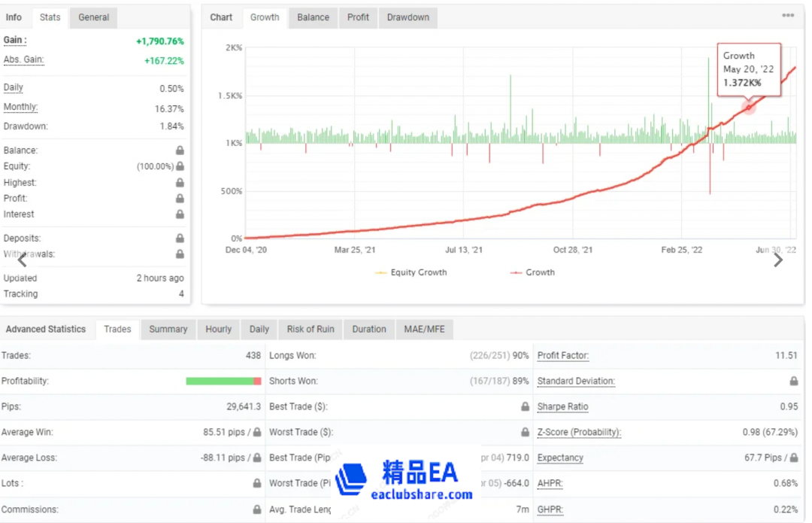
Task: Select the General tab in Info panel
Action: 94,17
